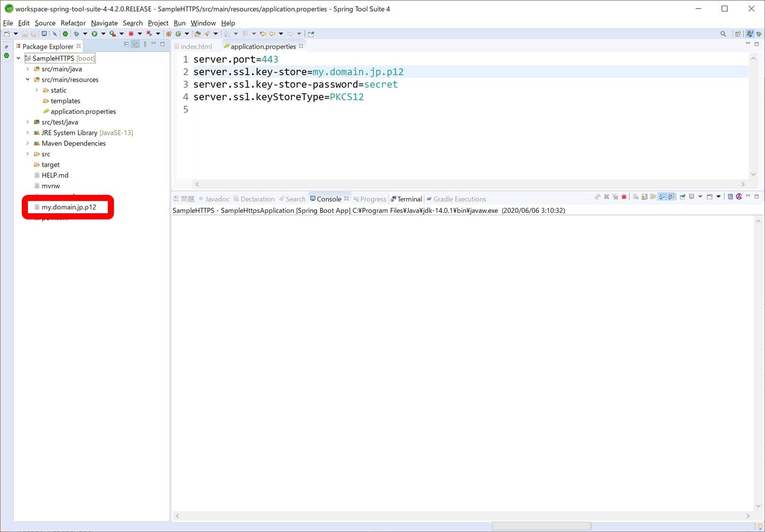The width and height of the screenshot is (765, 532).
Task: Click the Debug bug icon in the main toolbar
Action: (x=76, y=34)
